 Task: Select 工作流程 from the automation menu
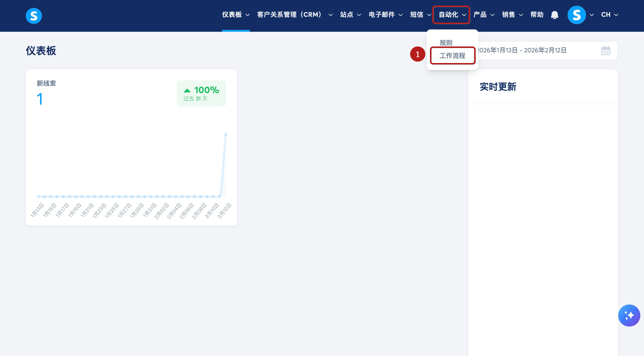[x=452, y=55]
